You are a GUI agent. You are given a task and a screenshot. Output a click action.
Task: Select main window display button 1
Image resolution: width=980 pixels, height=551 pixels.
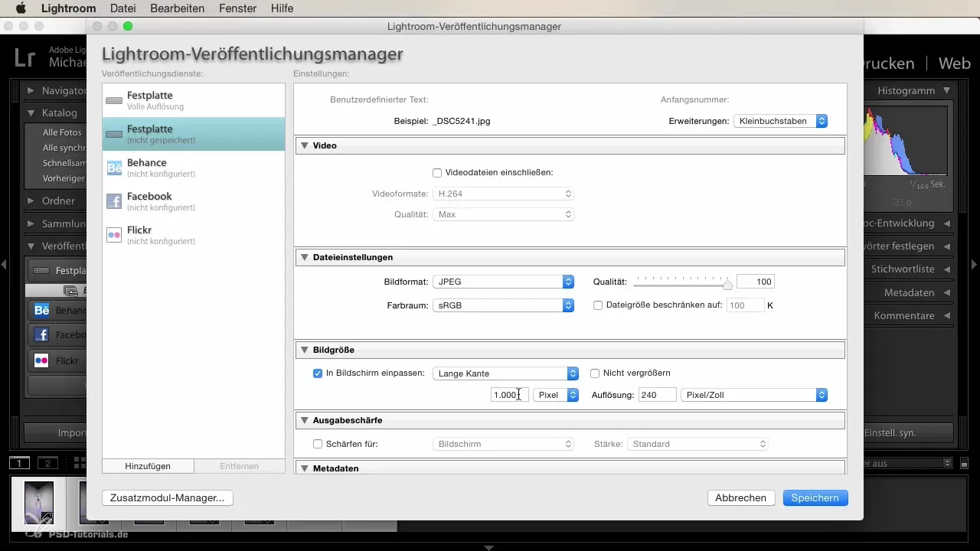tap(20, 463)
